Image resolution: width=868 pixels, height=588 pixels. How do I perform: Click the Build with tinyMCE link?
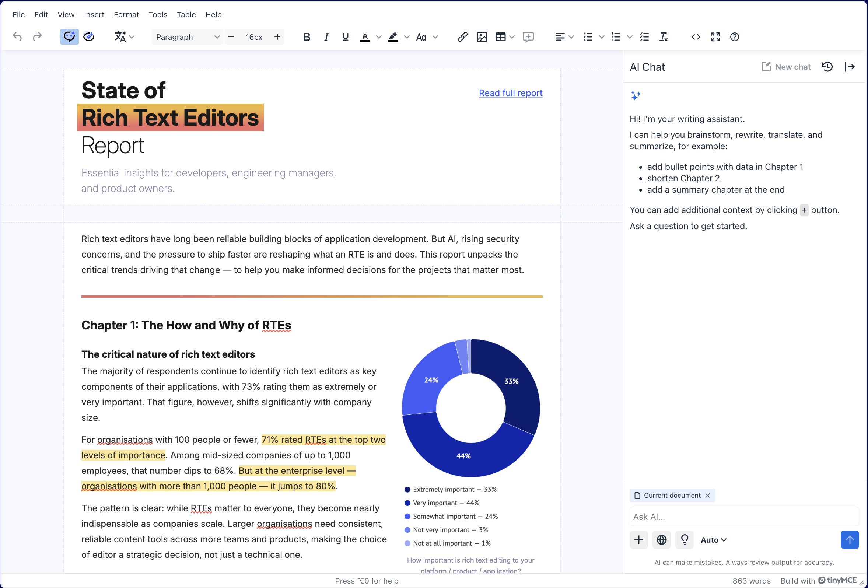819,581
